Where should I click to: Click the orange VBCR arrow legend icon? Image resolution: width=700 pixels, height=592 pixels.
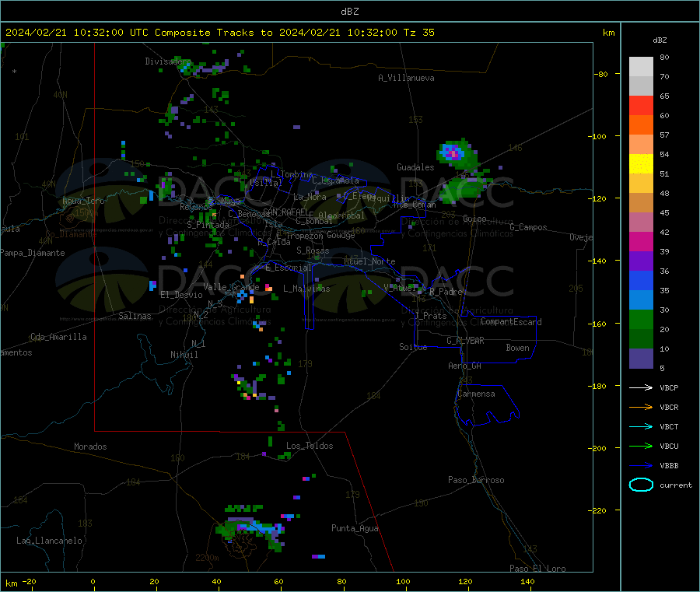coord(641,407)
